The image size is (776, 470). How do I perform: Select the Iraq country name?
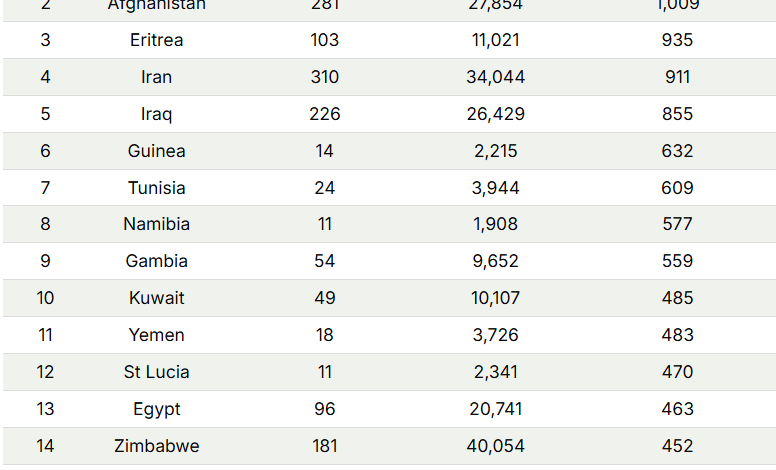click(156, 114)
